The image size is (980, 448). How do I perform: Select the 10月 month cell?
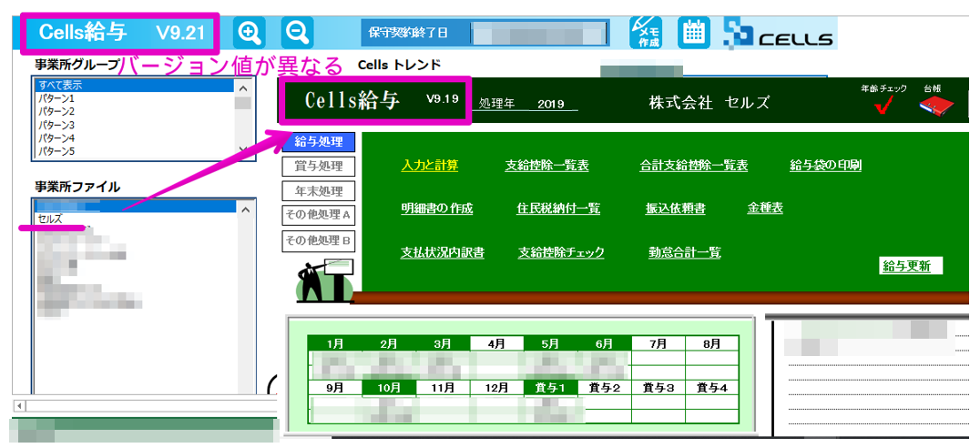pyautogui.click(x=389, y=388)
